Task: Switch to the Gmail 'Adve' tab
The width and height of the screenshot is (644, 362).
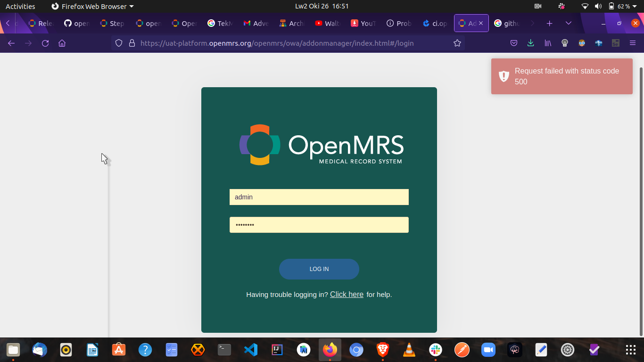Action: 256,23
